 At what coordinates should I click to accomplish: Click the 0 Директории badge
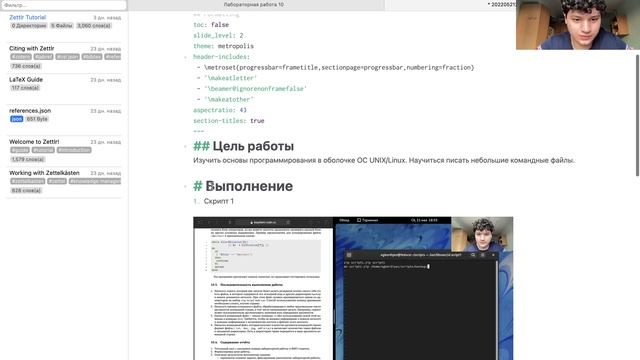point(29,25)
